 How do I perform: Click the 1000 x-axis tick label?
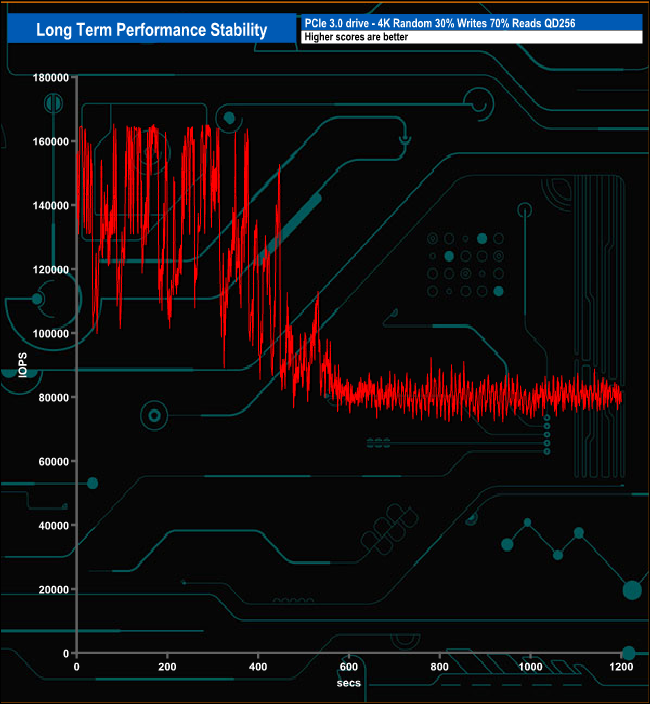[530, 667]
